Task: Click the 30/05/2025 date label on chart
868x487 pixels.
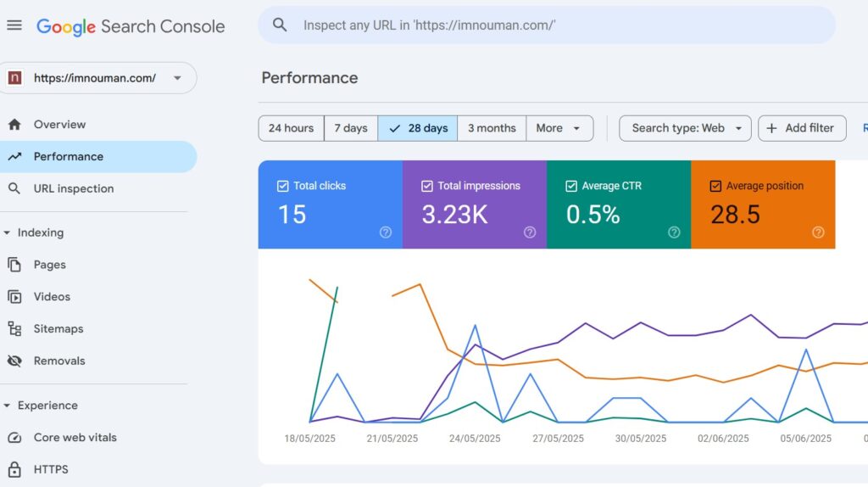Action: (x=641, y=439)
